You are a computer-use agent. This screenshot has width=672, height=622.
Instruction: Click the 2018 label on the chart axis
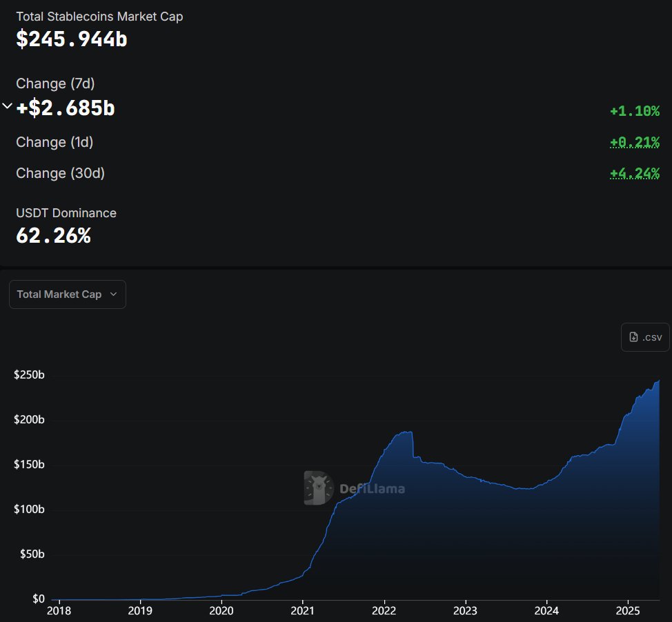[x=59, y=610]
